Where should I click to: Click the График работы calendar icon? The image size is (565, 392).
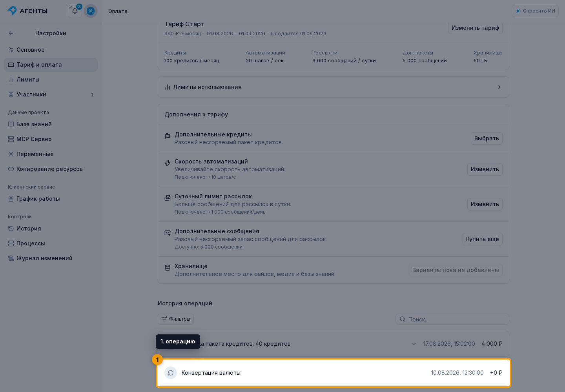(11, 199)
